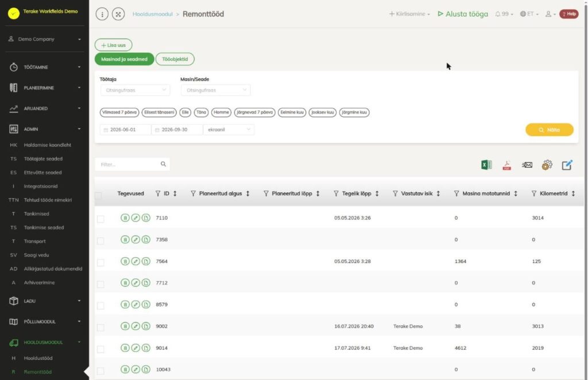Tick the checkbox for row 7358
This screenshot has height=380, width=588.
coord(100,241)
